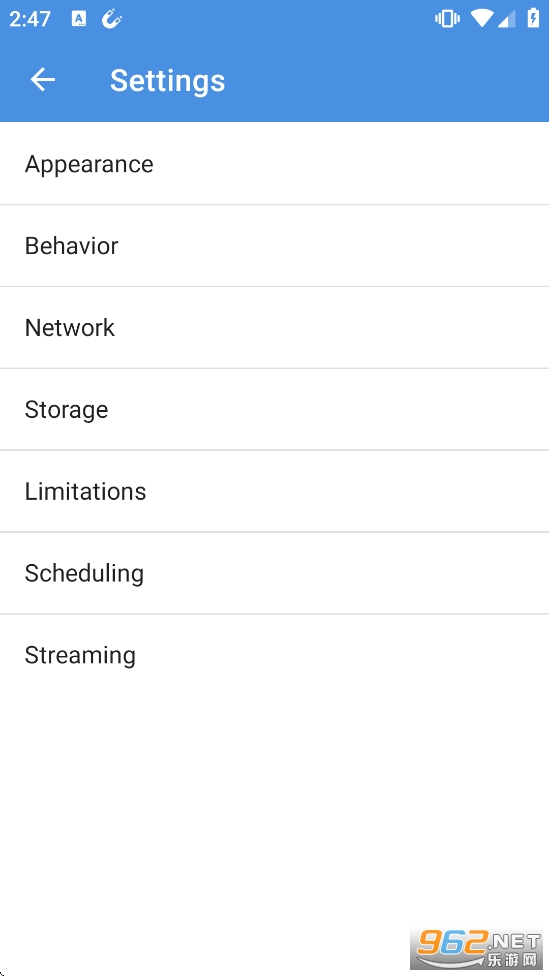The image size is (549, 976).
Task: Open the Scheduling settings
Action: coord(274,573)
